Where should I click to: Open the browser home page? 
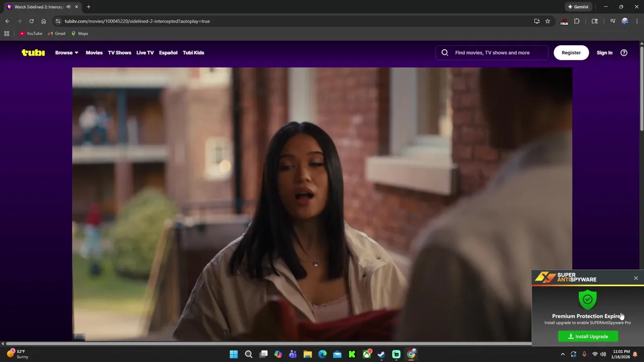[43, 21]
